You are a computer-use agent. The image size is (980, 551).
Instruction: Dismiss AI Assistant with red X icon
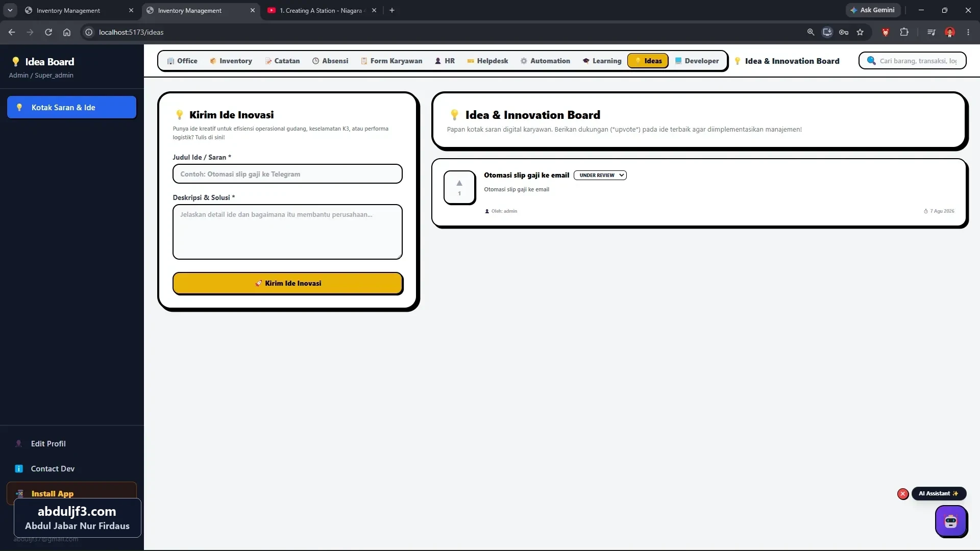coord(903,494)
